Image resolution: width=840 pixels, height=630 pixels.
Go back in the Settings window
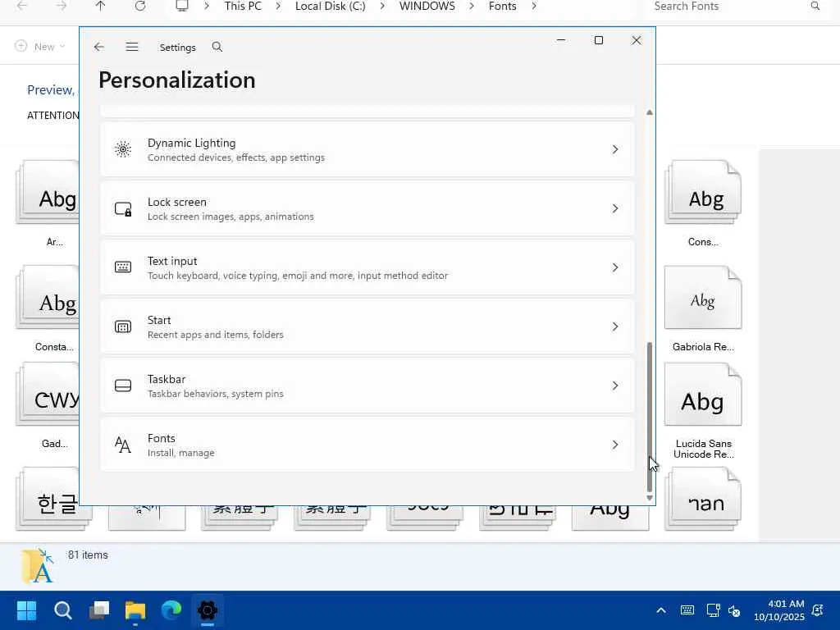pyautogui.click(x=99, y=47)
